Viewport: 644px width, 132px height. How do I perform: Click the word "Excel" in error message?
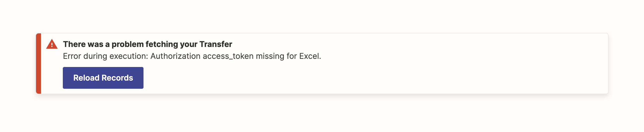click(x=309, y=56)
